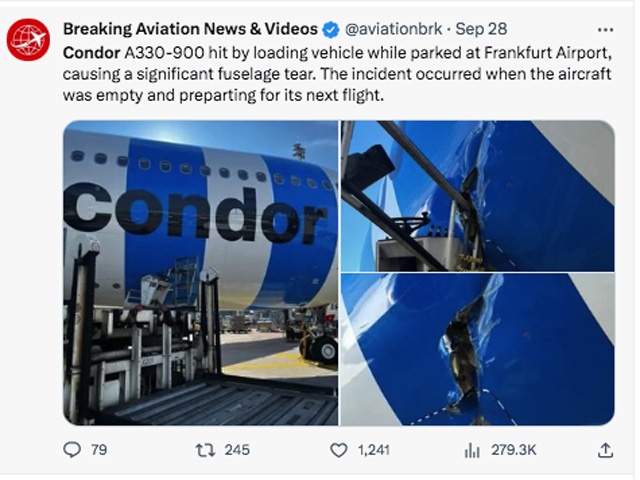Click the 79 replies count

tap(98, 450)
